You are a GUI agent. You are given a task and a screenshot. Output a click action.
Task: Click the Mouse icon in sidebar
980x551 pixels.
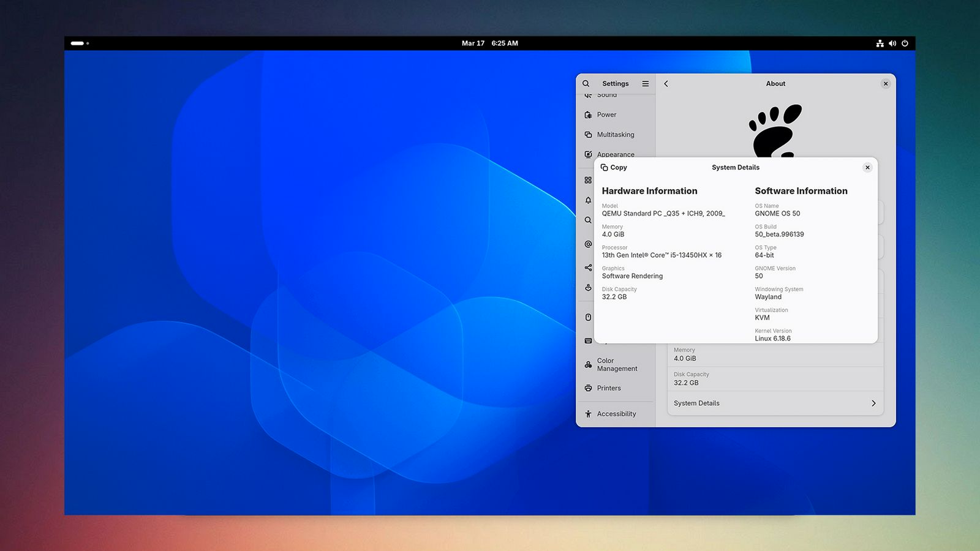pos(588,317)
